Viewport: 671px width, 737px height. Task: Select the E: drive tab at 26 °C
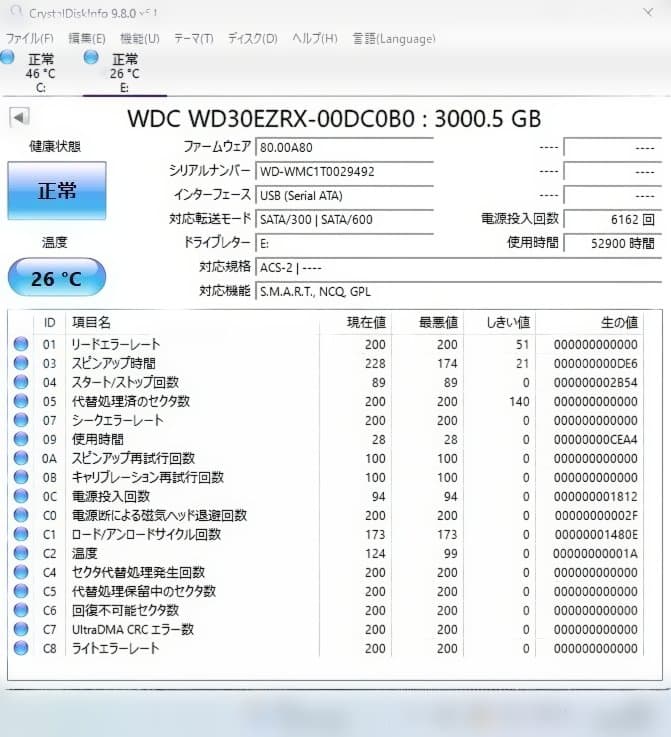pyautogui.click(x=124, y=72)
